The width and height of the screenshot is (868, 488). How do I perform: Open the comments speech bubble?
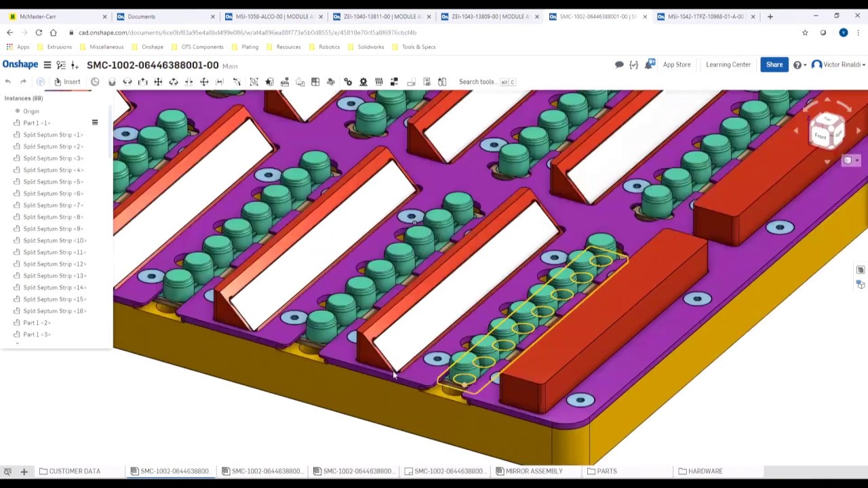point(619,65)
